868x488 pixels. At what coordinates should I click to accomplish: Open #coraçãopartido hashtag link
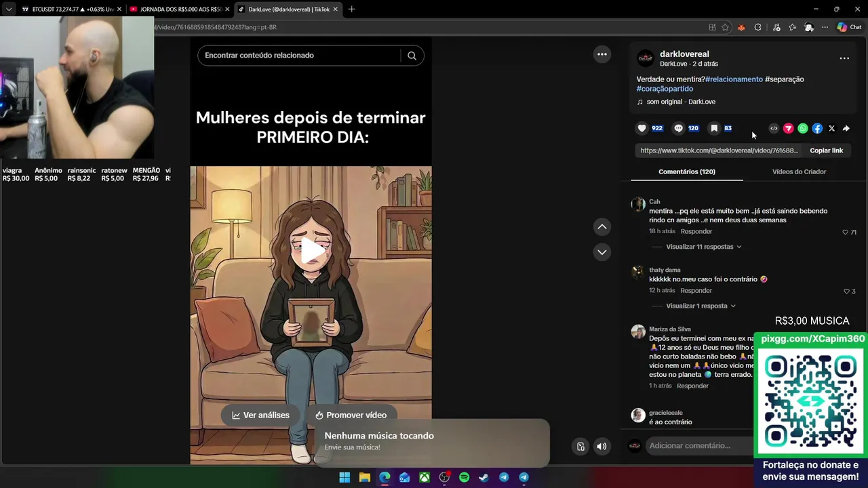[665, 89]
